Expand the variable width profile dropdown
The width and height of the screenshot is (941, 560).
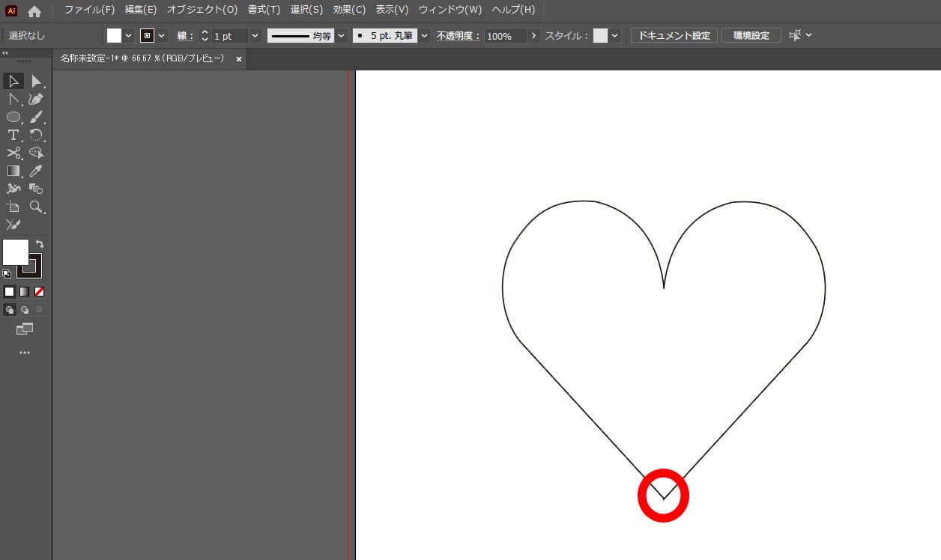coord(342,35)
